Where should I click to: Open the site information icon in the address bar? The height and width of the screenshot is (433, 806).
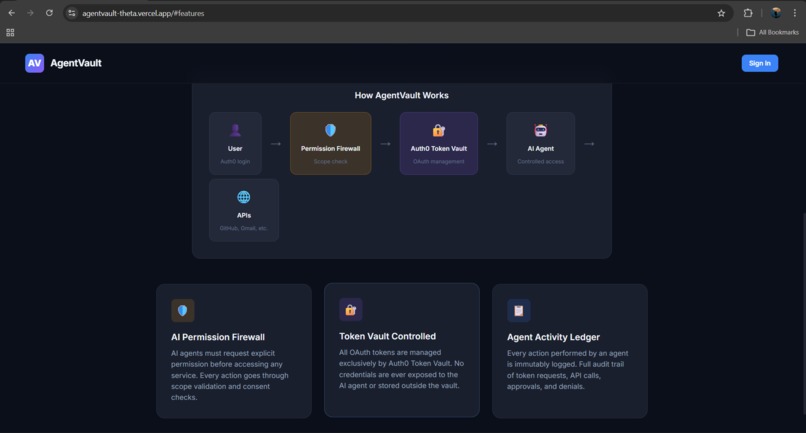click(72, 13)
